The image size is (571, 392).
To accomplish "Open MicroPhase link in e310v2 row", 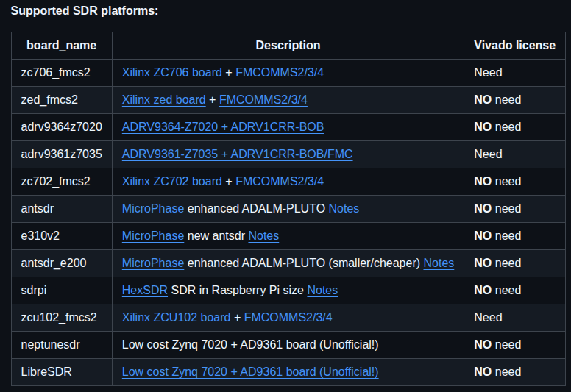I will coord(153,236).
